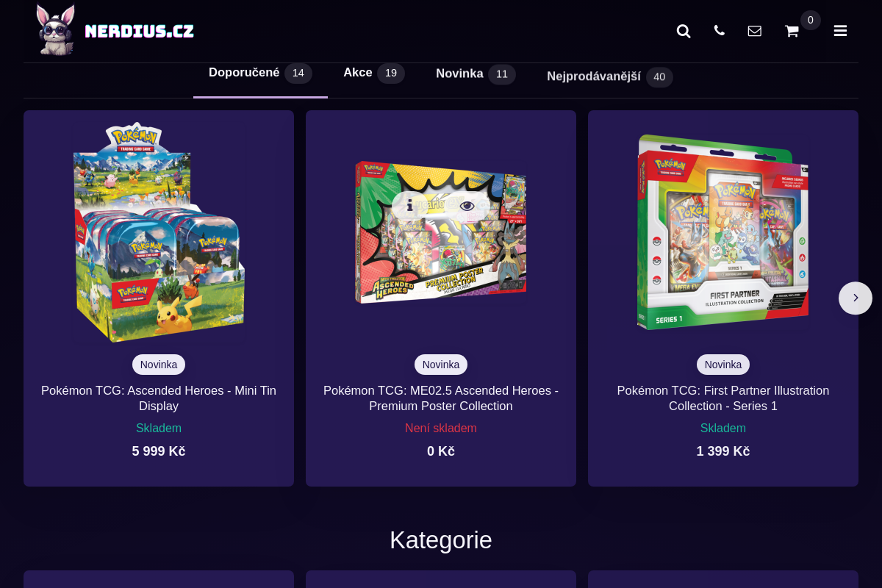The height and width of the screenshot is (588, 882).
Task: Click eye quick-view icon on Premium Poster Collection
Action: [467, 206]
